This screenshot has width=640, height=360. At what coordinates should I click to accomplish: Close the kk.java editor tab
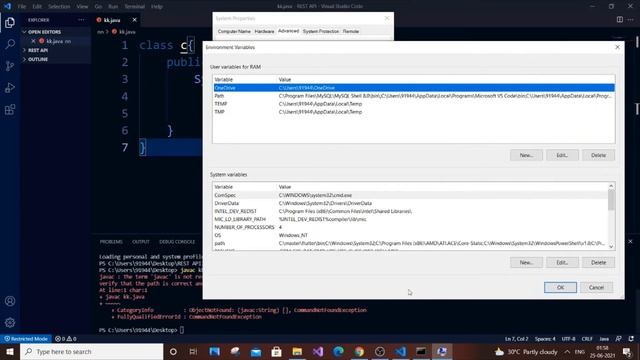click(x=134, y=20)
